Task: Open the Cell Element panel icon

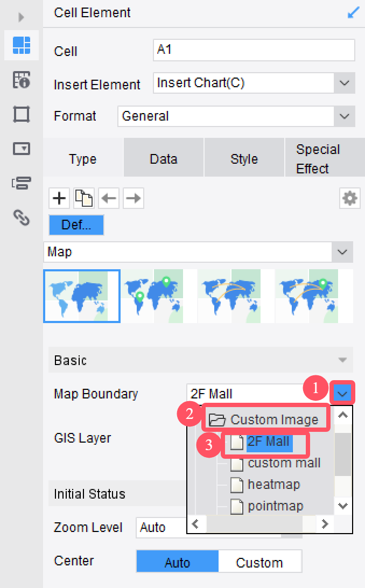Action: click(22, 45)
